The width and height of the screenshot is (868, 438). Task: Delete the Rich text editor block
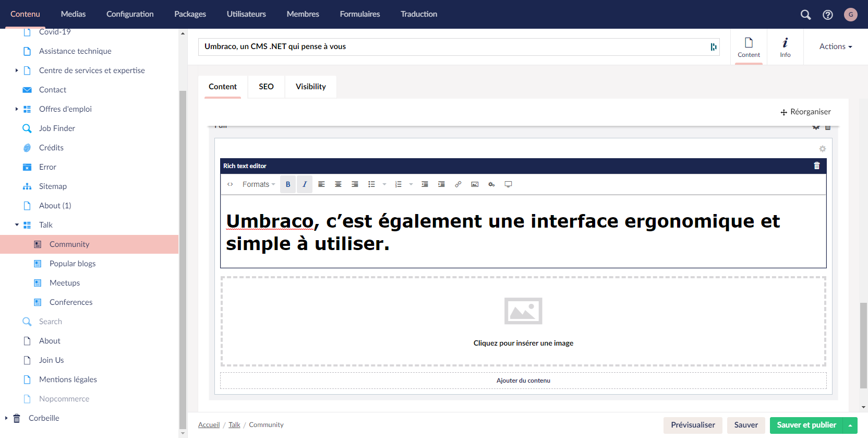tap(817, 166)
